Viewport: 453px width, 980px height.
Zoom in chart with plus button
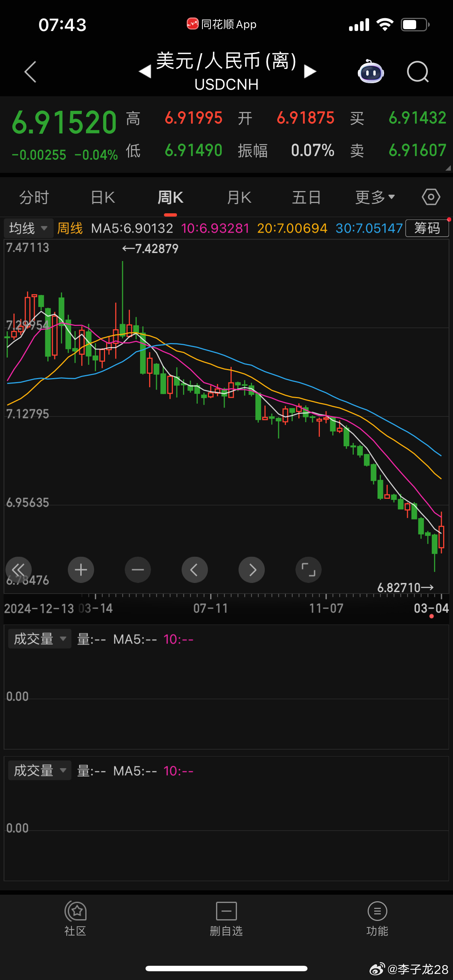[81, 569]
